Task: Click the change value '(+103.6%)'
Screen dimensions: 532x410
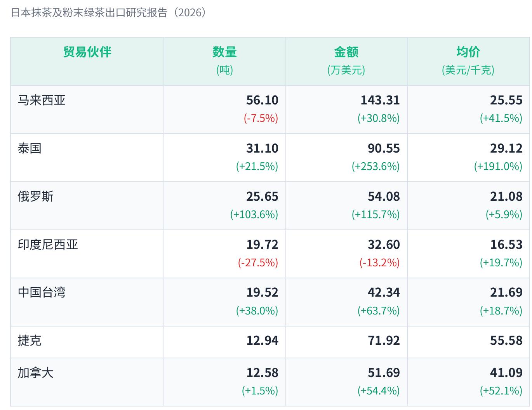Action: (254, 214)
